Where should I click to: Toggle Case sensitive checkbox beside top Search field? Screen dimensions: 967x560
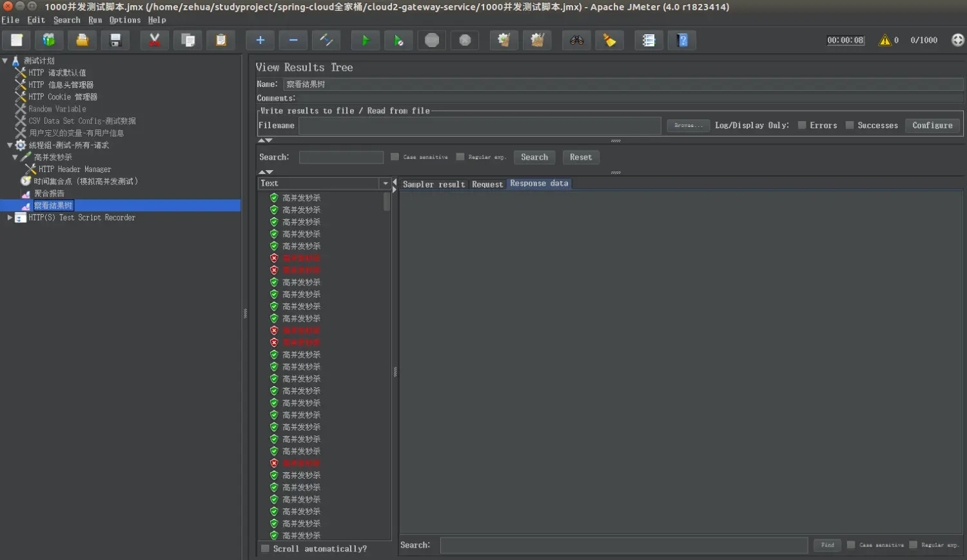(x=395, y=157)
